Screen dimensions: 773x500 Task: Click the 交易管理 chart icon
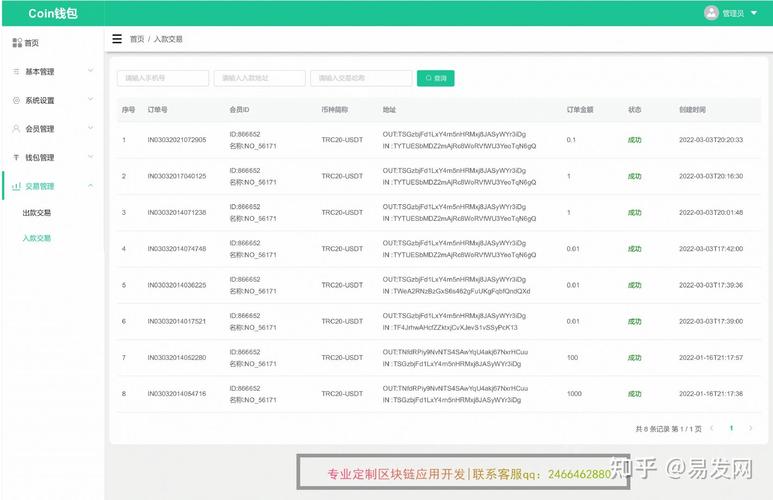click(x=16, y=186)
